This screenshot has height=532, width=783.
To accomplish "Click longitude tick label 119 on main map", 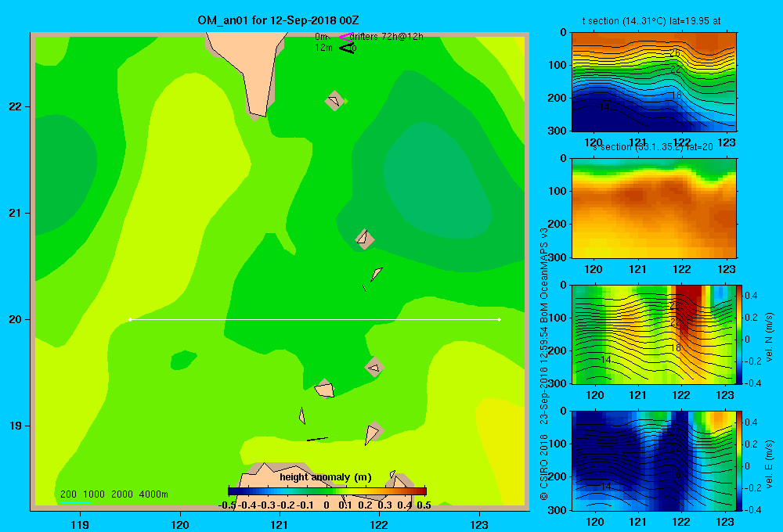I will [x=80, y=524].
